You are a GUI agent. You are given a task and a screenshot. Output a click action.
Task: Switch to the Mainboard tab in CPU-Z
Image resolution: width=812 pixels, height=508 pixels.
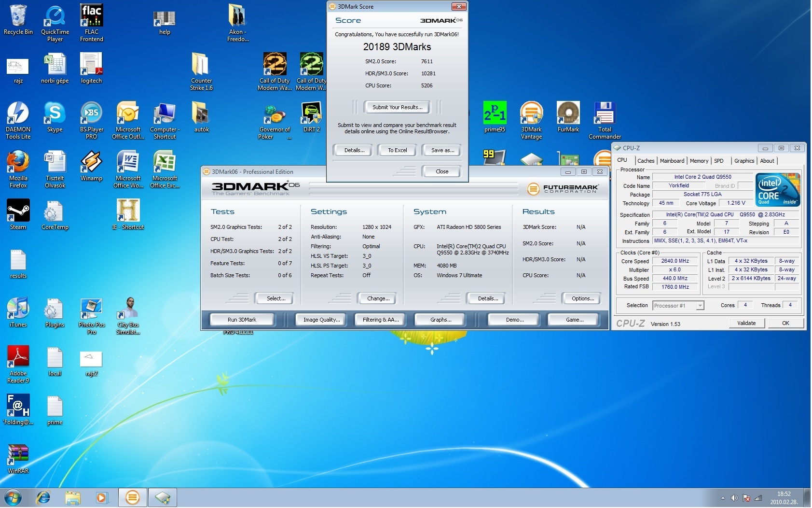coord(672,161)
